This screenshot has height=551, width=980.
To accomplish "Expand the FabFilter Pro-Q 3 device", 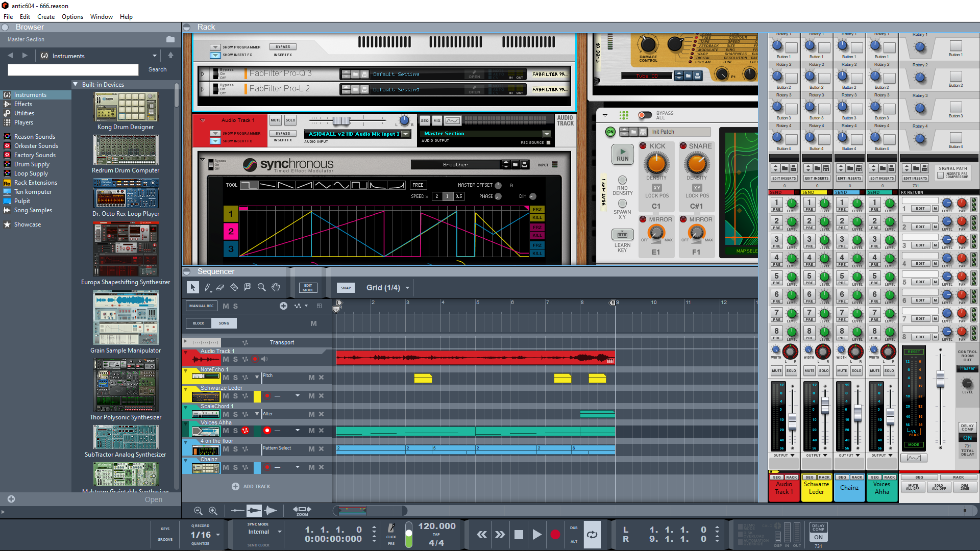I will coord(203,74).
